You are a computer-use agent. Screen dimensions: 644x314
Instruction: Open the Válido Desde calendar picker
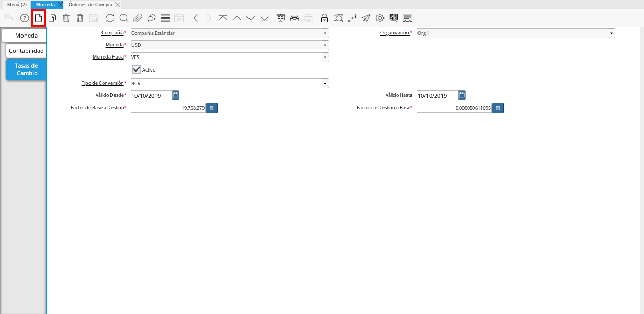tap(176, 95)
